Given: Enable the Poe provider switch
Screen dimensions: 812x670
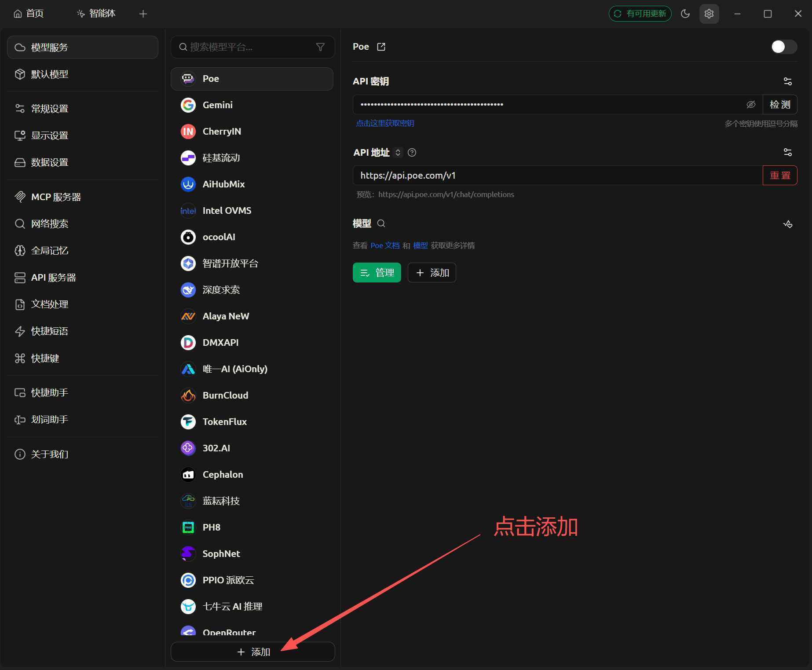Looking at the screenshot, I should (783, 47).
